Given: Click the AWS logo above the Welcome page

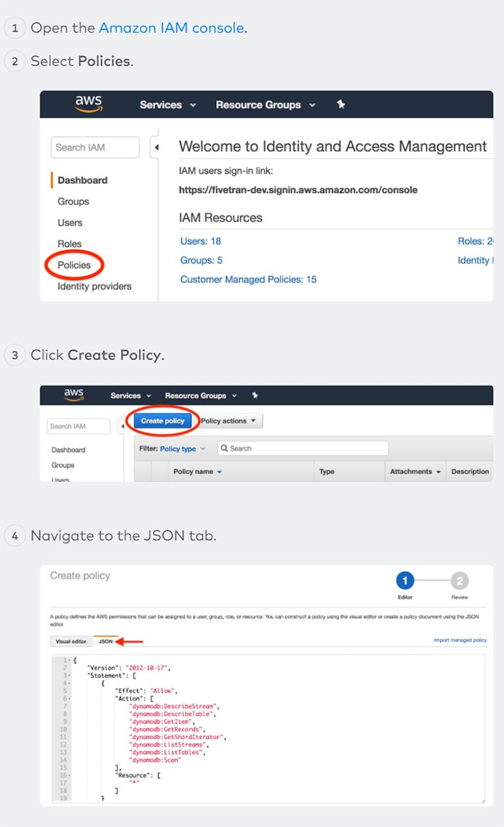Looking at the screenshot, I should 89,104.
